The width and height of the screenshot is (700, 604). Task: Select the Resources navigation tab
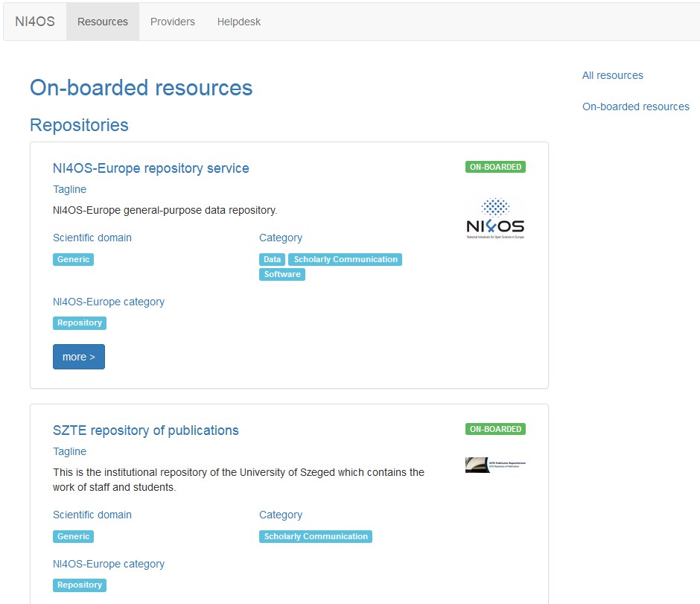(x=103, y=22)
